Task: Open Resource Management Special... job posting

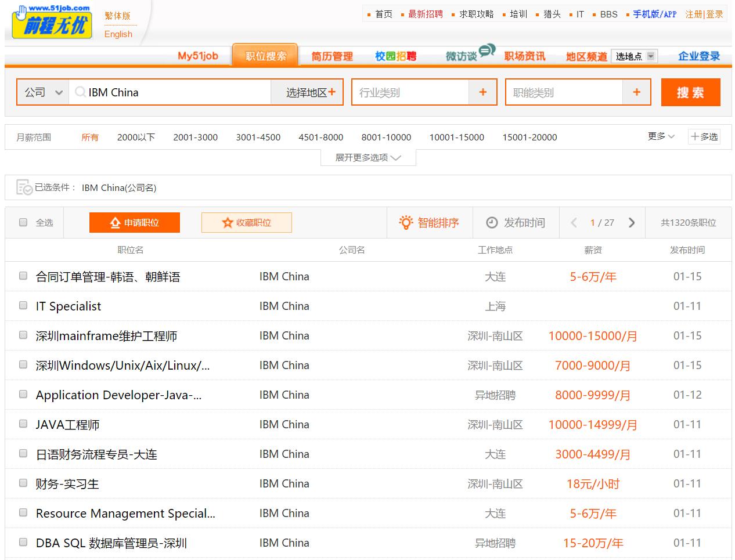Action: pyautogui.click(x=125, y=513)
